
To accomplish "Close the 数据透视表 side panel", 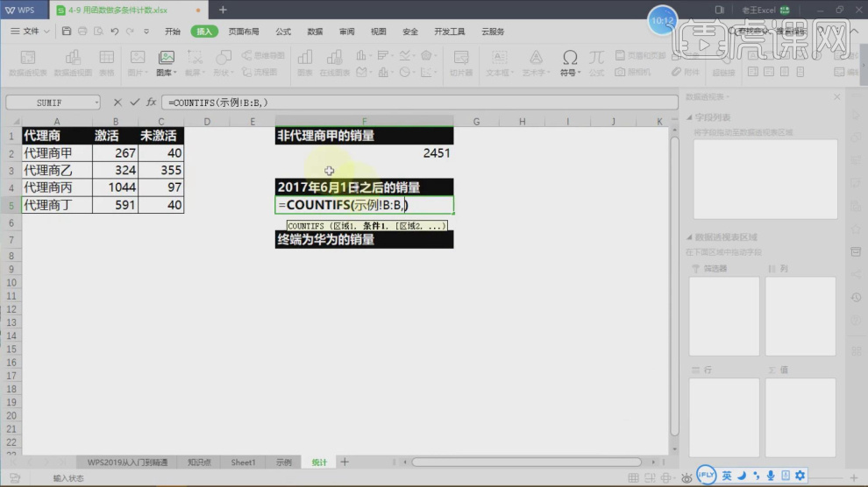I will 839,97.
